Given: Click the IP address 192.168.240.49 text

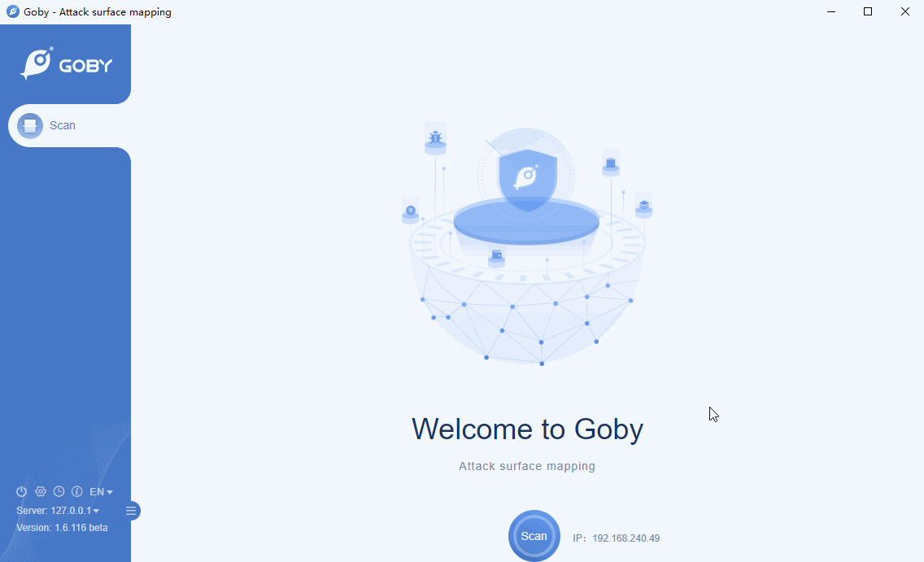Looking at the screenshot, I should coord(625,538).
